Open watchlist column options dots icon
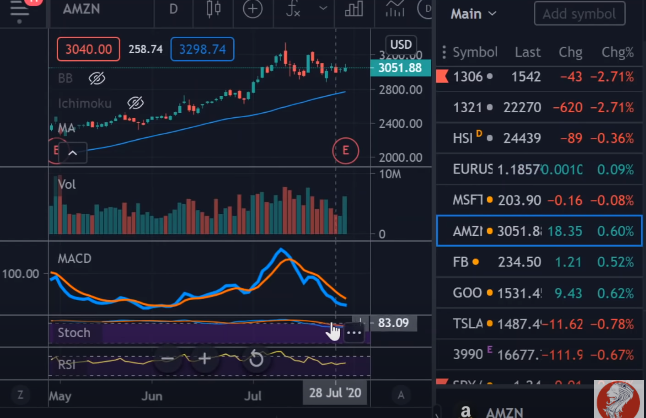 444,52
